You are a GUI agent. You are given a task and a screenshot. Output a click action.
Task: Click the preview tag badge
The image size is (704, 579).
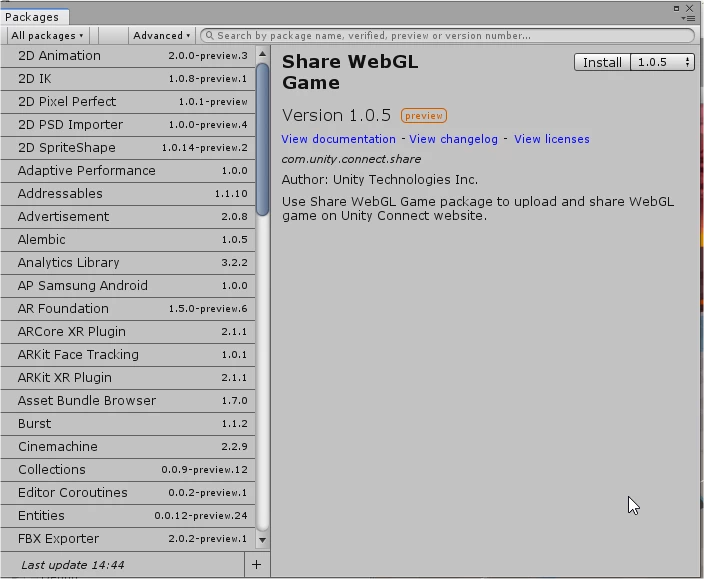pos(424,116)
